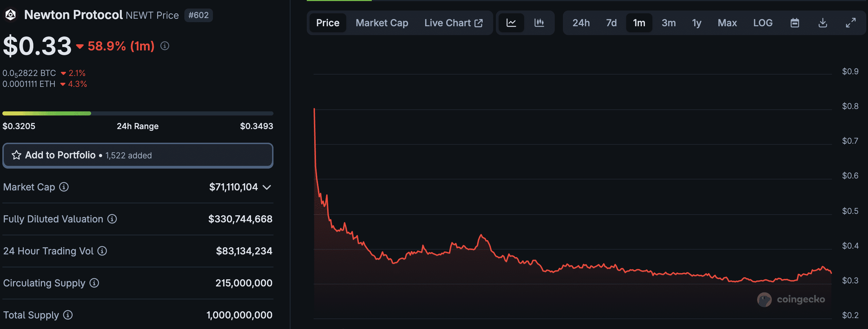Toggle LOG scale on chart
Screen dimensions: 868x329
(x=763, y=23)
